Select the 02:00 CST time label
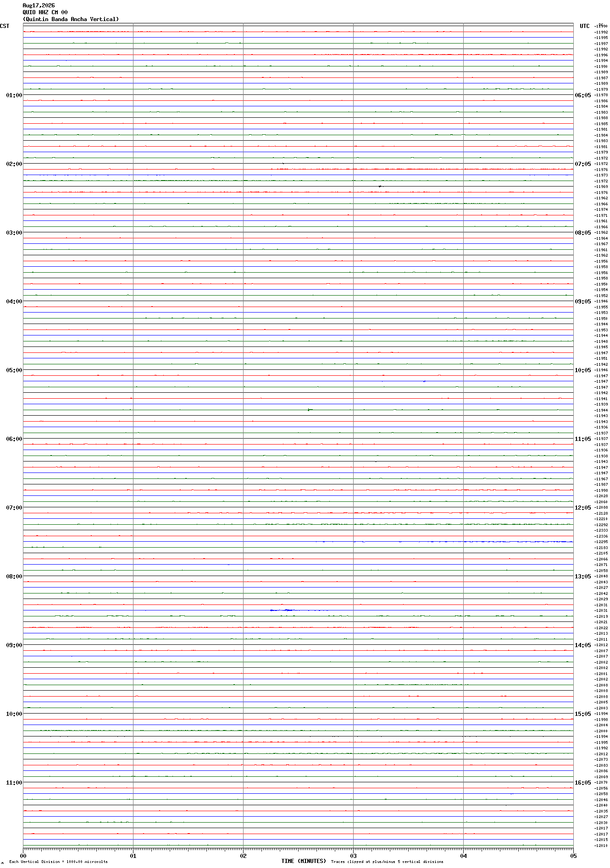This screenshot has width=610, height=868. point(14,164)
